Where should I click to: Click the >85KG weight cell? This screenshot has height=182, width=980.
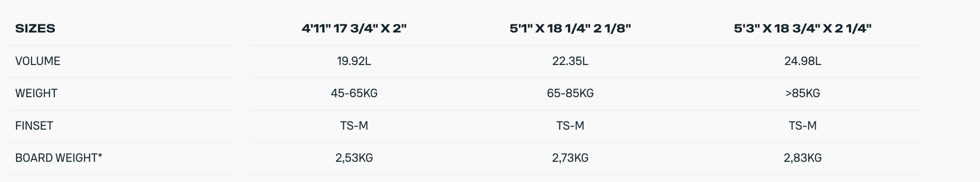802,93
